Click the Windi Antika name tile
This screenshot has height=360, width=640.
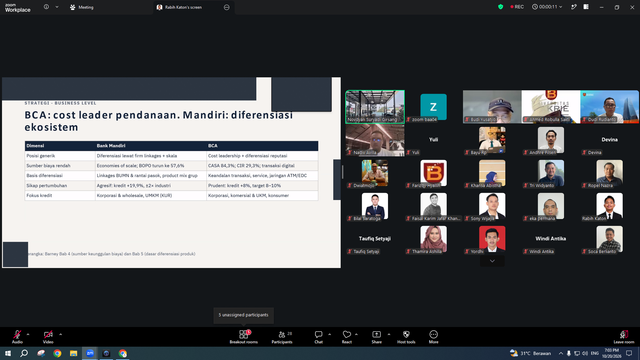pos(551,238)
